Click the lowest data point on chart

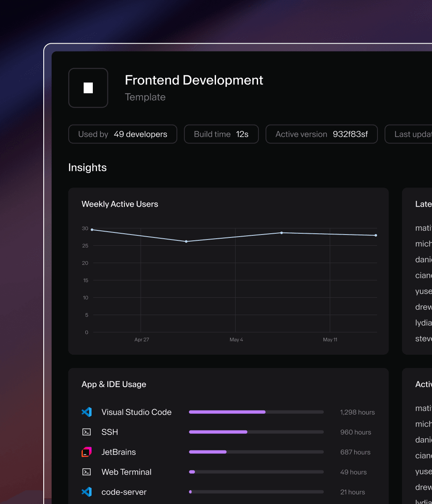pos(186,242)
